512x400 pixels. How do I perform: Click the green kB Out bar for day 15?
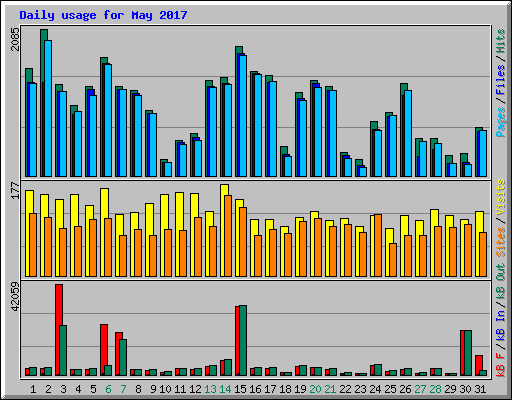[x=243, y=340]
